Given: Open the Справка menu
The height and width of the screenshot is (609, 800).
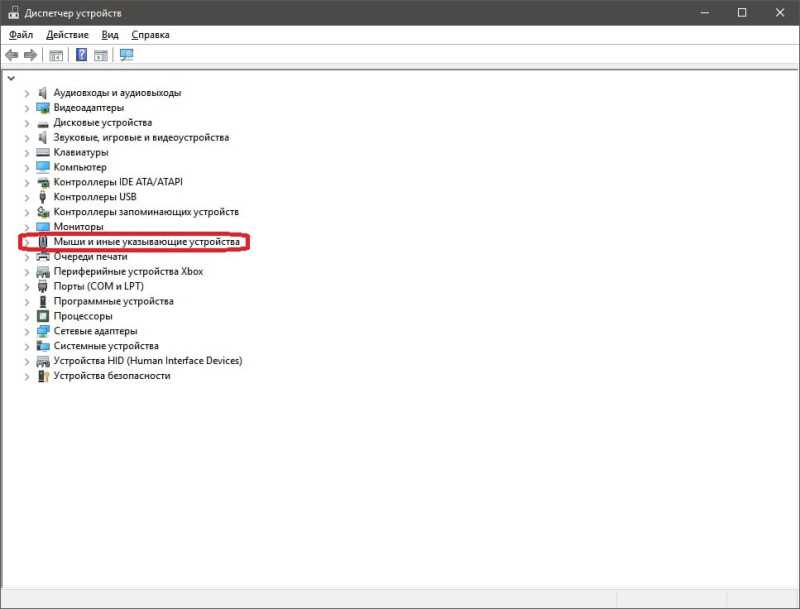Looking at the screenshot, I should [x=151, y=35].
